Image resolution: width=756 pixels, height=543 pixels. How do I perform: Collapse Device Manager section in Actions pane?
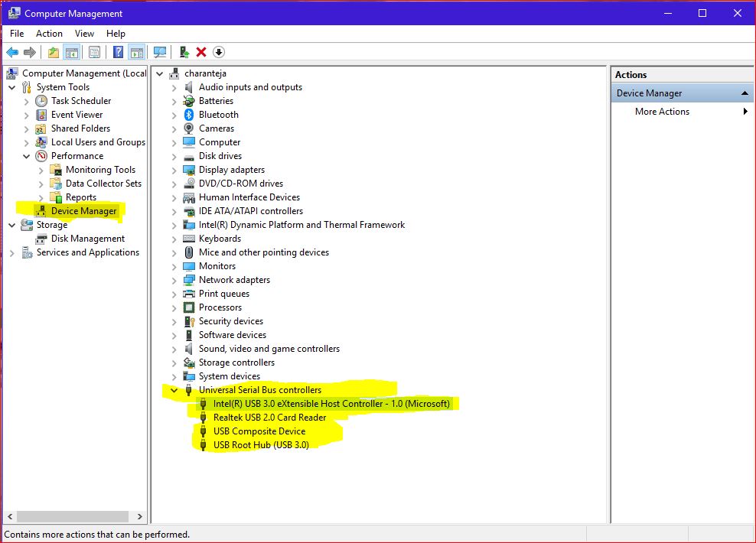[x=745, y=93]
